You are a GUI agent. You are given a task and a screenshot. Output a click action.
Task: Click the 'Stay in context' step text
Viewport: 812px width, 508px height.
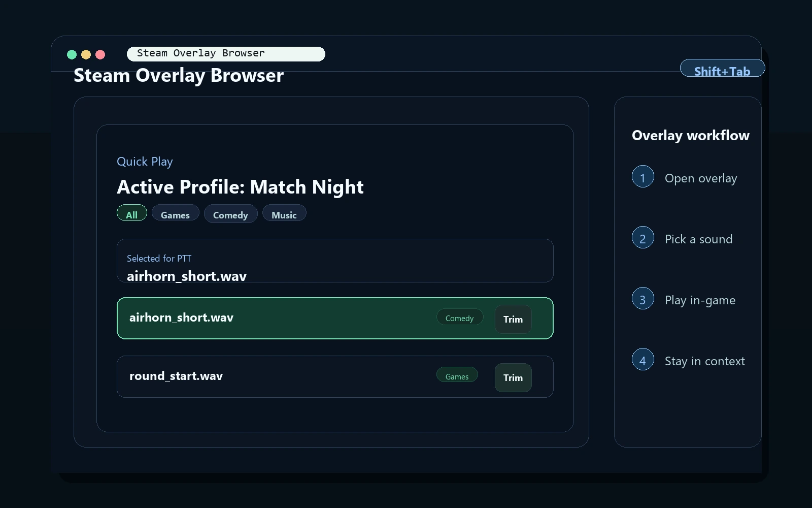point(705,361)
